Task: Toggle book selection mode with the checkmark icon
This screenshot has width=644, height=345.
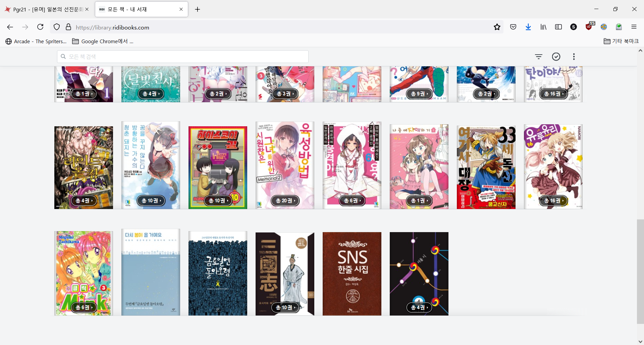Action: pos(556,57)
